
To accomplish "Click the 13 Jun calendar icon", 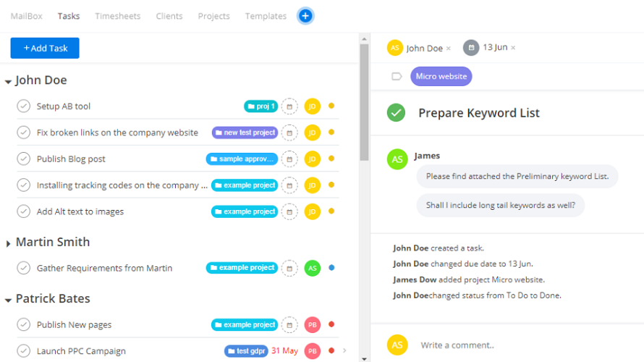I will click(471, 48).
